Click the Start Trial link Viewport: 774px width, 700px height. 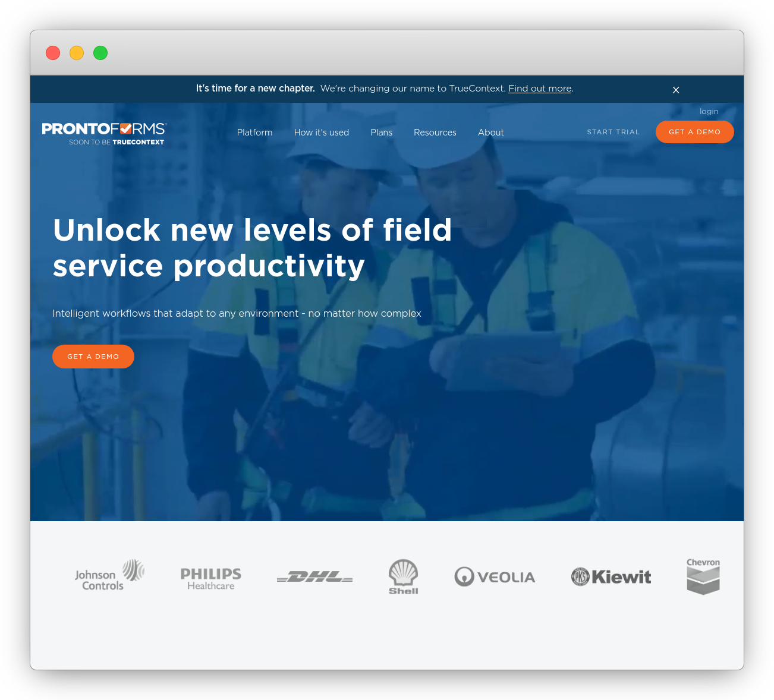(x=613, y=132)
